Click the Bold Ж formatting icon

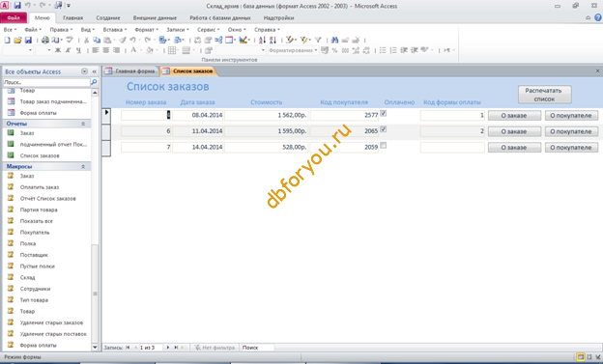(x=58, y=50)
